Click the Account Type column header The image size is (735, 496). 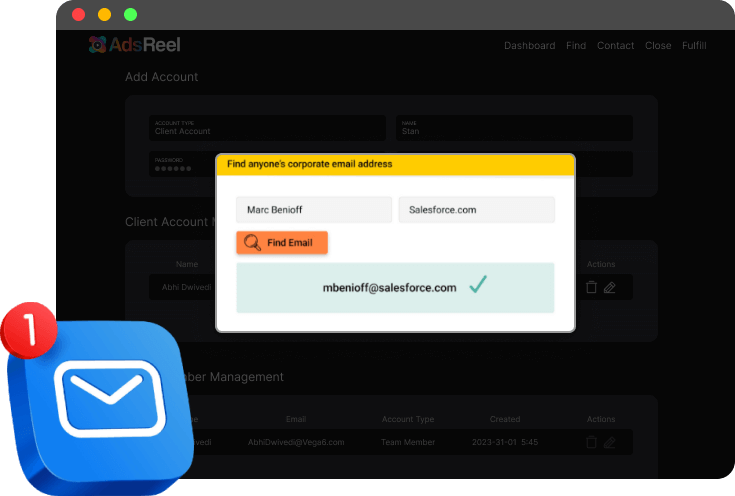[x=408, y=419]
